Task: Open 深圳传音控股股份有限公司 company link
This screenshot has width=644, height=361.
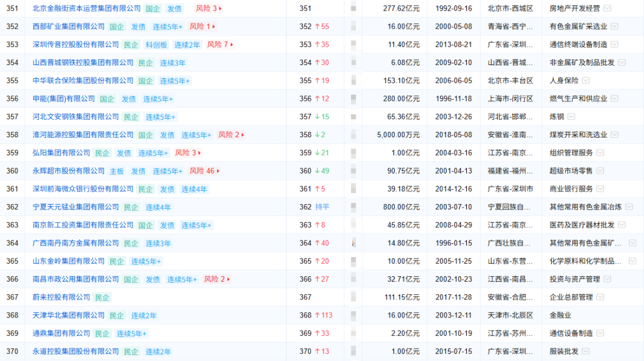Action: click(76, 44)
